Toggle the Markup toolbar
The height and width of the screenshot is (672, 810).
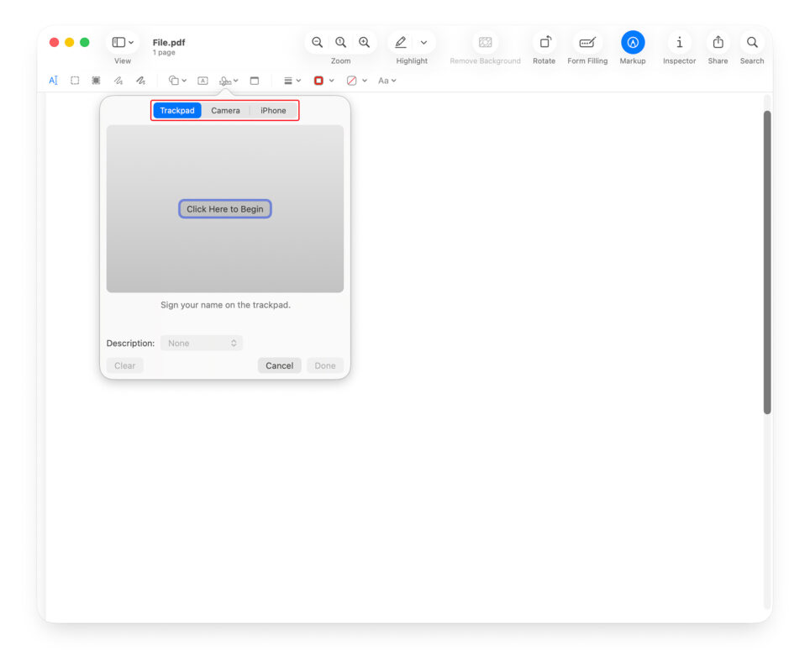[633, 42]
